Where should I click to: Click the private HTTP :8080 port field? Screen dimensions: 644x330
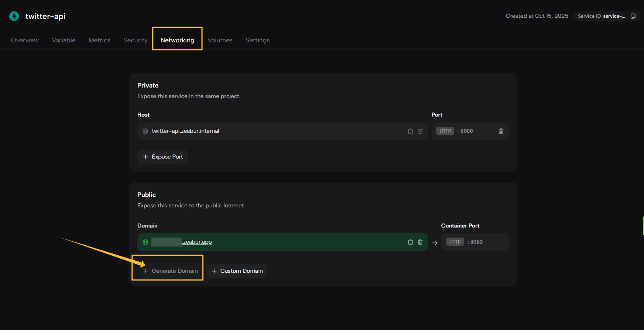pos(470,131)
